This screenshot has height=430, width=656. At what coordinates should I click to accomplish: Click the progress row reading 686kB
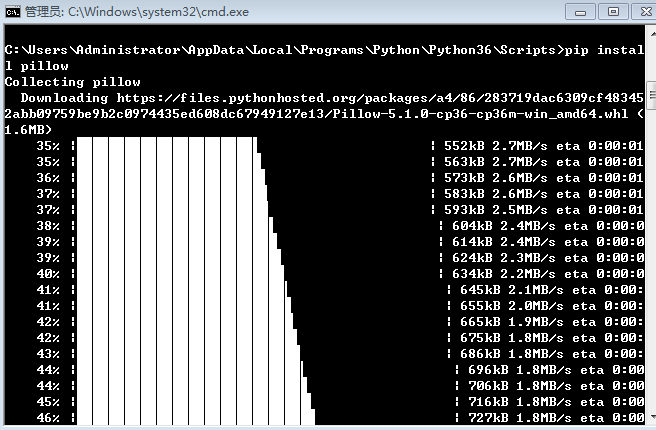[340, 353]
